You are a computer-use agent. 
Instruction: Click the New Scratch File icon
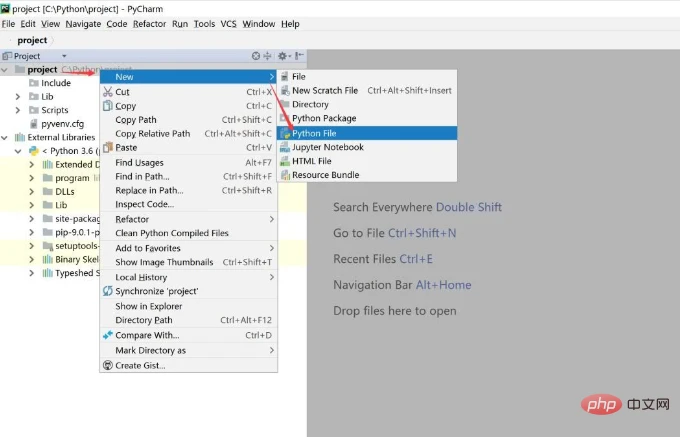point(284,91)
